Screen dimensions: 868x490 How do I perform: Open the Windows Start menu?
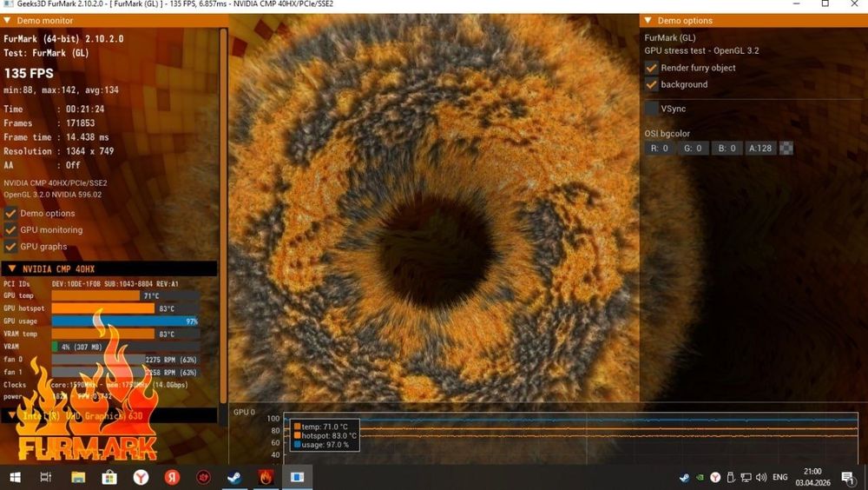coord(16,477)
